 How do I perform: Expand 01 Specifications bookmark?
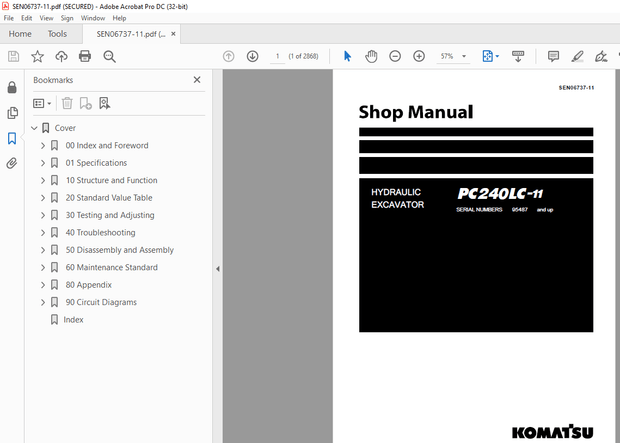click(43, 163)
